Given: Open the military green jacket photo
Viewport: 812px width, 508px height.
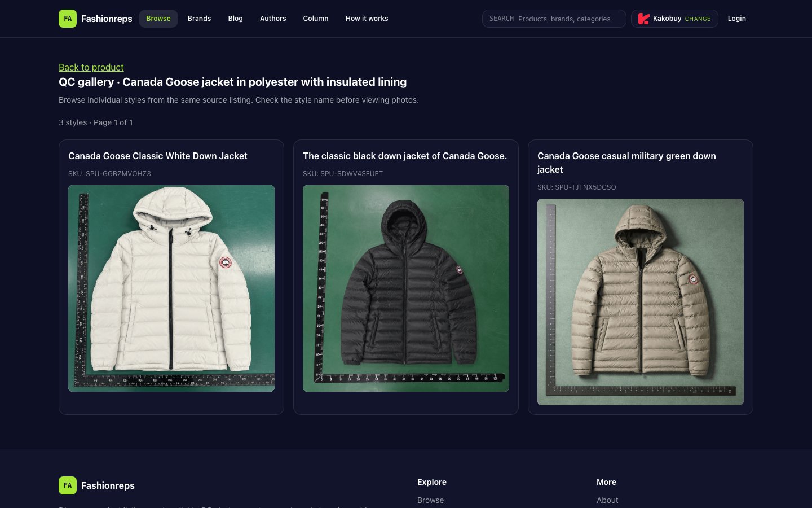Looking at the screenshot, I should [x=641, y=302].
